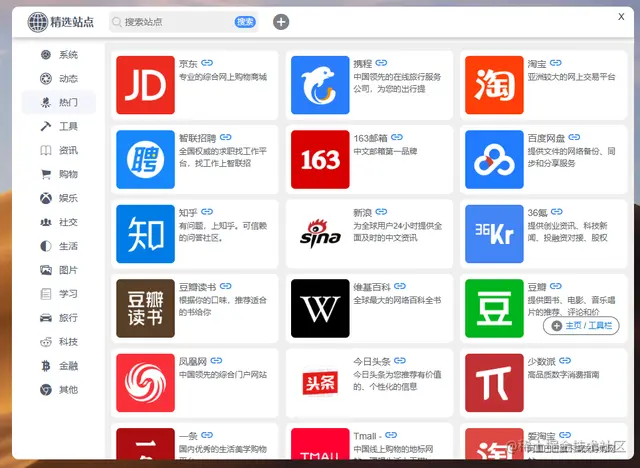Open the JD 京东 site tile
Image resolution: width=640 pixels, height=468 pixels.
[145, 85]
